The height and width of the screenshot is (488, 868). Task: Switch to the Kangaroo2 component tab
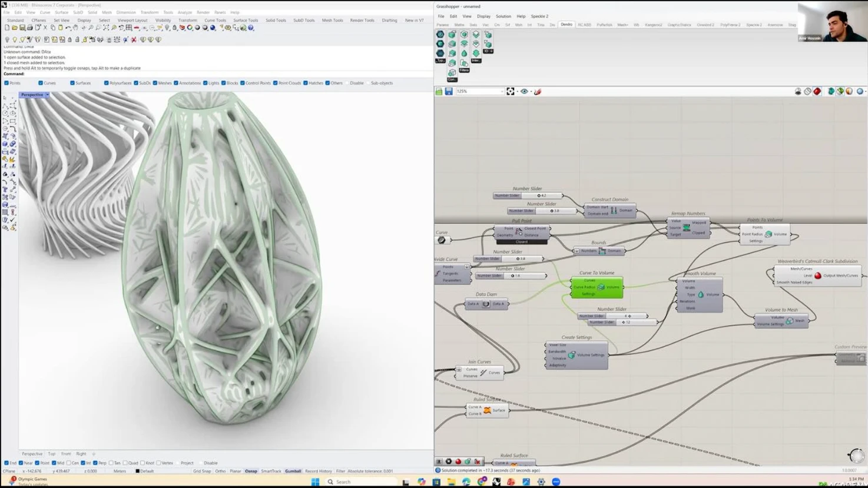(x=653, y=25)
